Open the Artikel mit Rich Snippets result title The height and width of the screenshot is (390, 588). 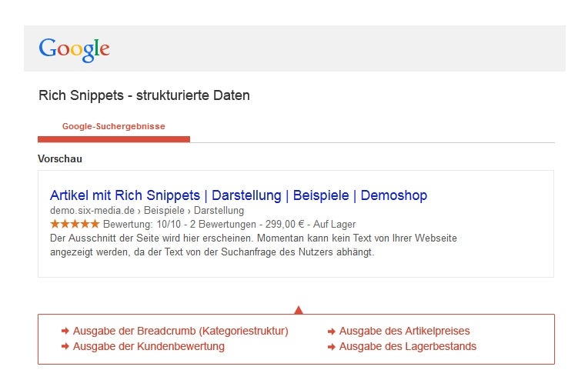pos(239,195)
